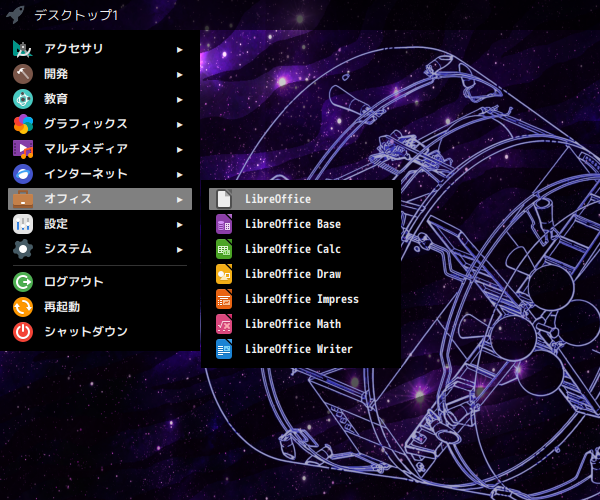Image resolution: width=600 pixels, height=500 pixels.
Task: Choose シャットダウン to power off
Action: [100, 332]
